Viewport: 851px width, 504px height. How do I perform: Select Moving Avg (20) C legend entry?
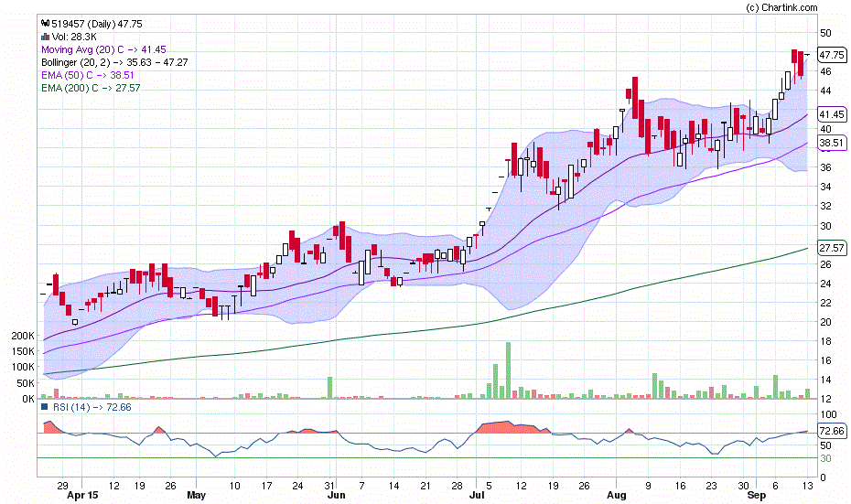[x=103, y=49]
